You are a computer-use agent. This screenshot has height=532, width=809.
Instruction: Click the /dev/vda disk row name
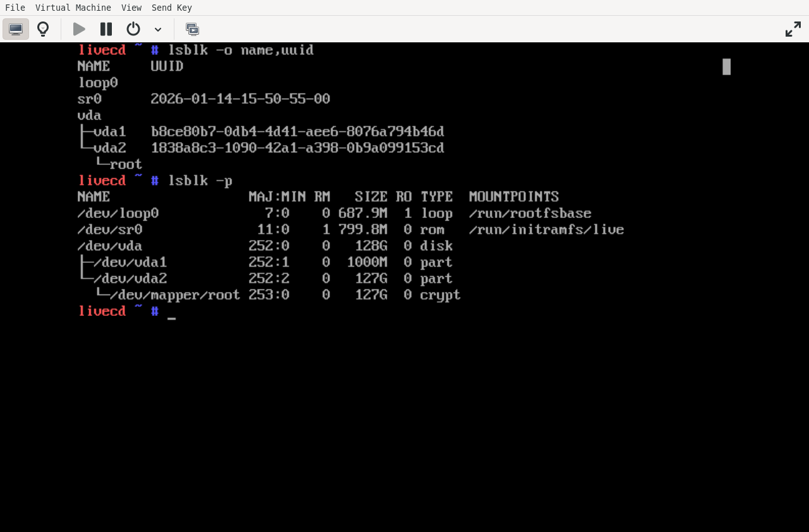click(x=110, y=246)
